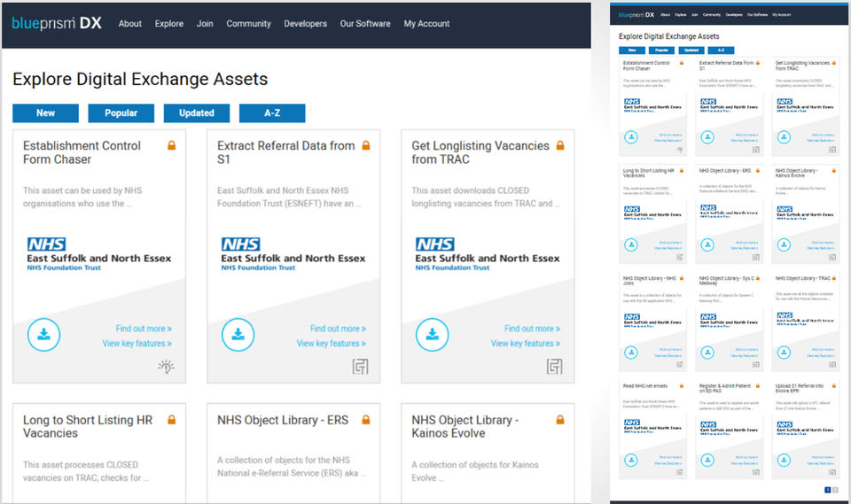This screenshot has width=851, height=504.
Task: Click maze icon on large Extract Referral Data card
Action: pyautogui.click(x=360, y=367)
